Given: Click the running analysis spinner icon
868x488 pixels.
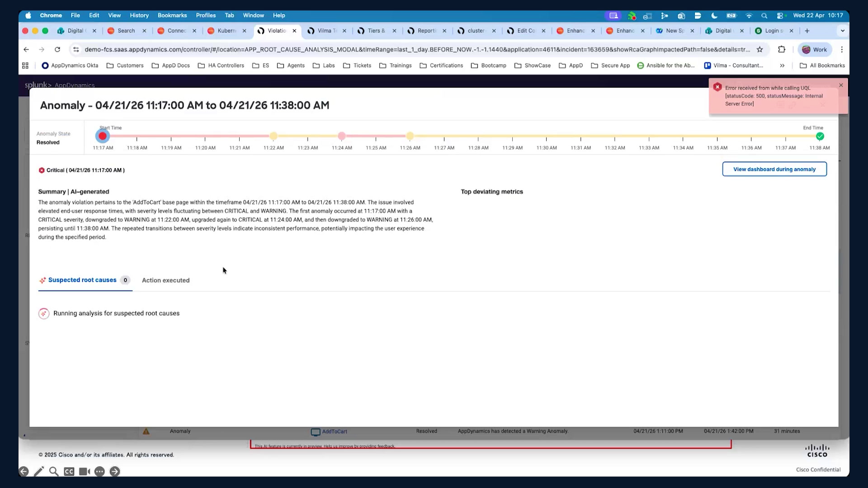Looking at the screenshot, I should (x=44, y=314).
